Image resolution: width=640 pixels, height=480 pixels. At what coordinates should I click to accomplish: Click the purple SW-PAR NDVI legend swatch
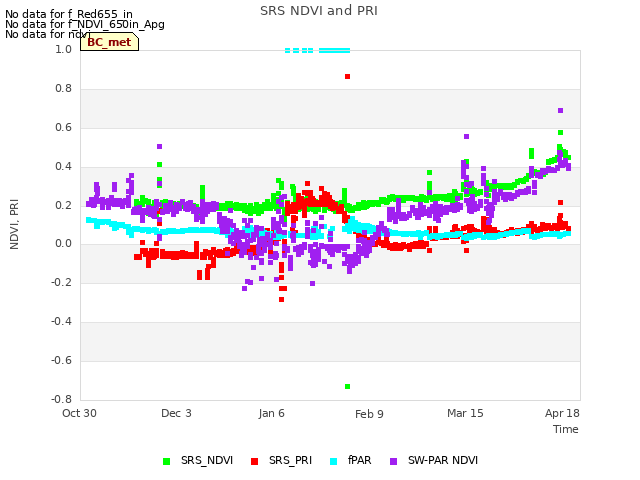[393, 461]
